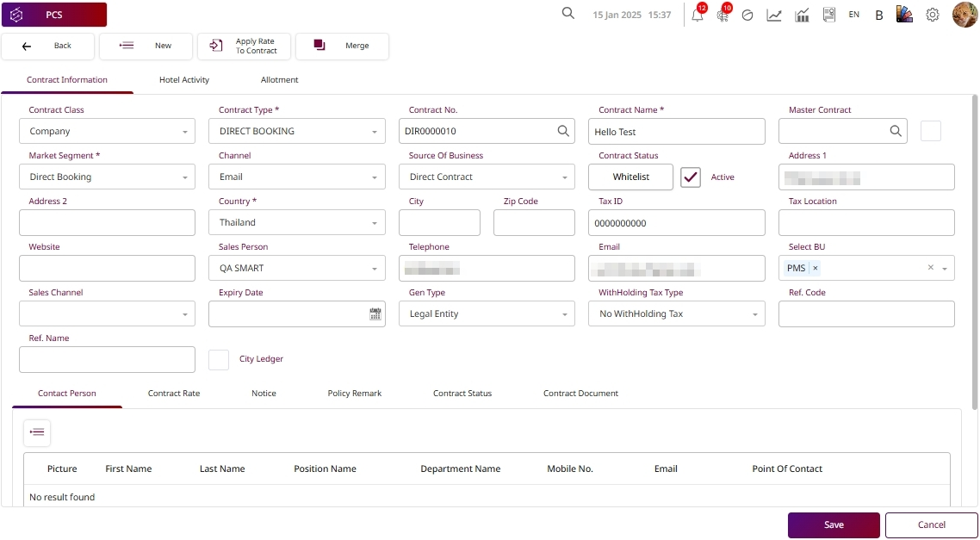
Task: Tick the checkbox beside Master Contract
Action: 931,131
